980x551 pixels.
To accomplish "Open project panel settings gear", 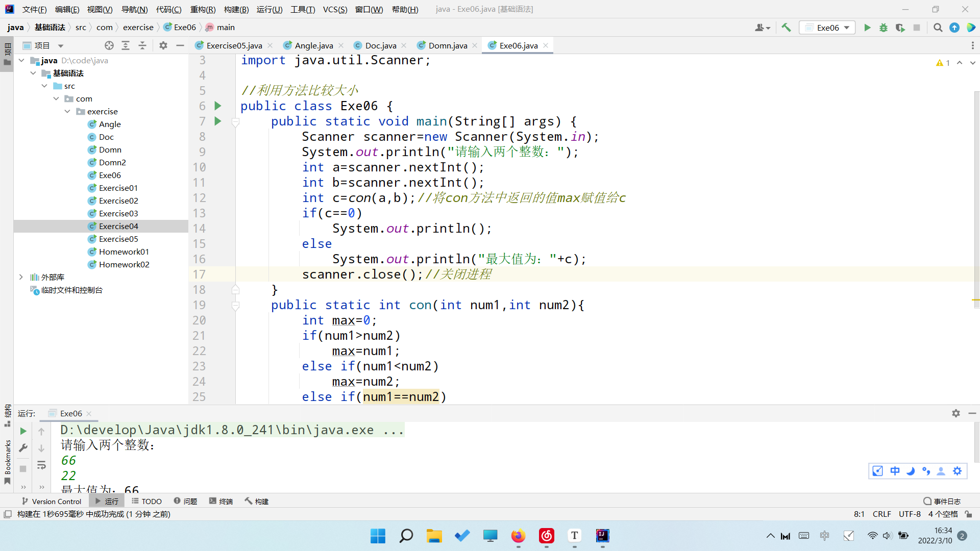I will click(163, 45).
